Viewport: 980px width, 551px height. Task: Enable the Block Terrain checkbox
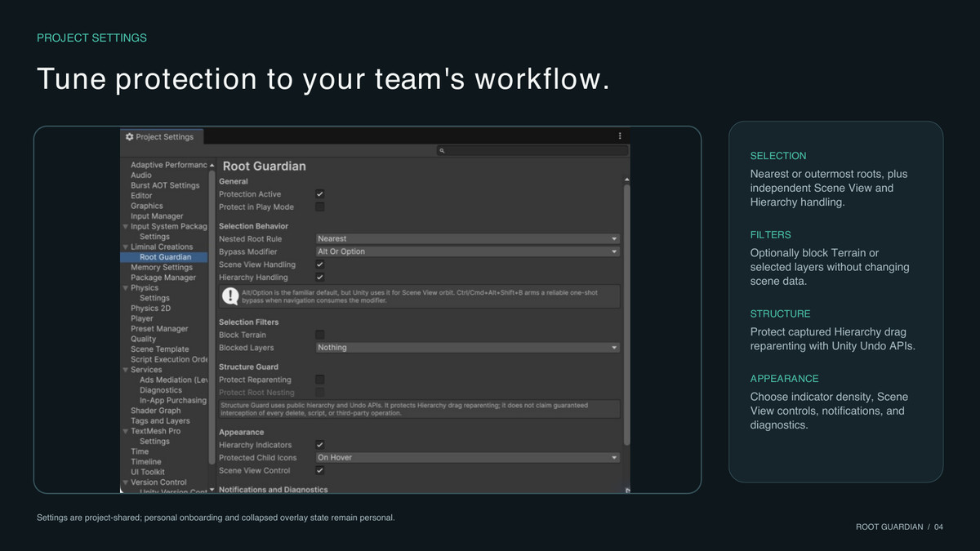(320, 335)
